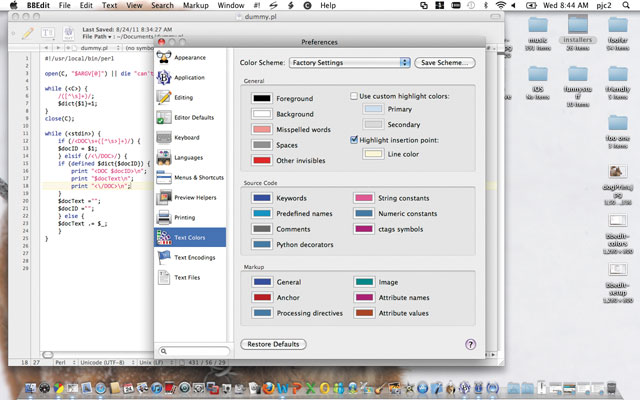Image resolution: width=640 pixels, height=400 pixels.
Task: Click the Foreground color swatch
Action: click(262, 98)
